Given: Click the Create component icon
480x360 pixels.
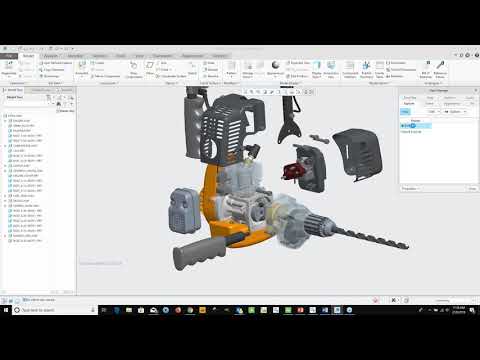Looking at the screenshot, I should click(x=98, y=63).
